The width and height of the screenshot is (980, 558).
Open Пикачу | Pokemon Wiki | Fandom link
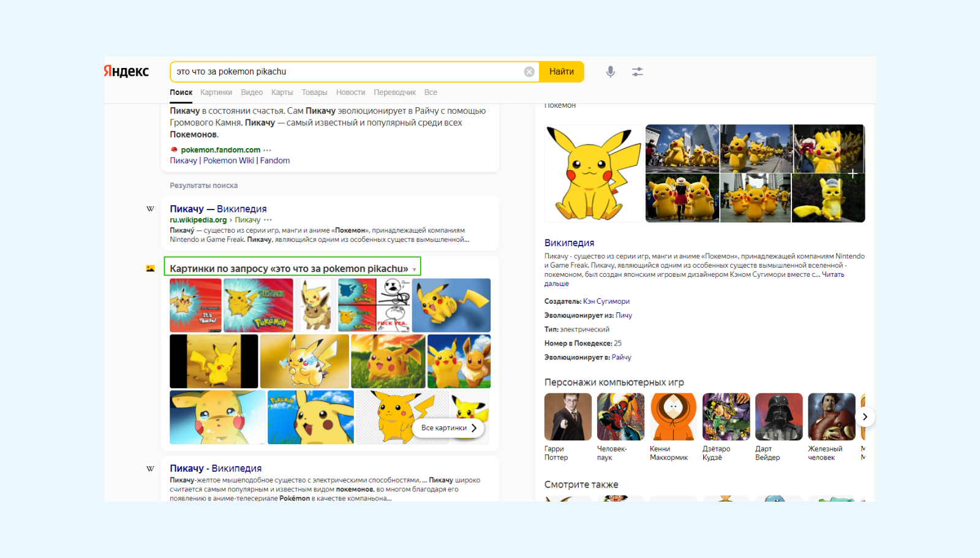tap(230, 160)
